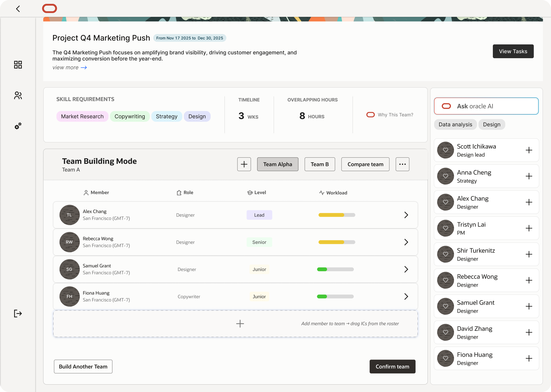Expand Alex Chang's member row chevron
The height and width of the screenshot is (392, 551).
[406, 215]
